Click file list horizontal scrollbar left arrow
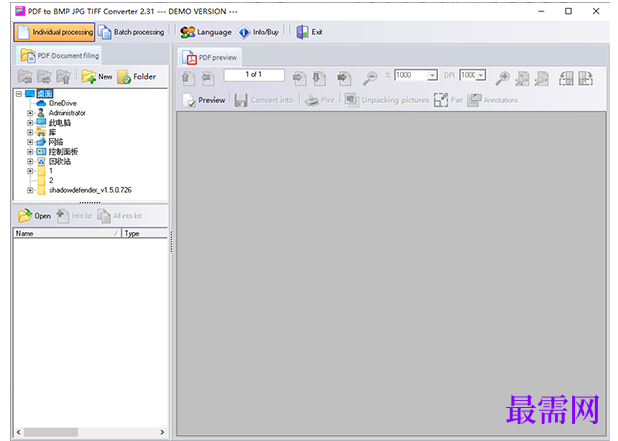 coord(19,432)
